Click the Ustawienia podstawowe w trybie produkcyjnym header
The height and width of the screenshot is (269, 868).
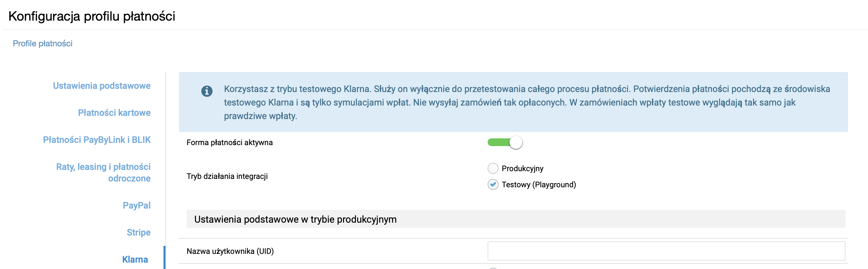(295, 219)
